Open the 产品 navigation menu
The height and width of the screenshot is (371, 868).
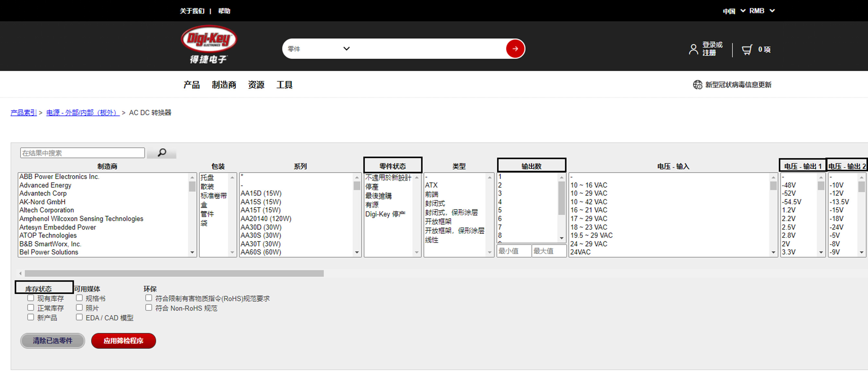[x=191, y=85]
